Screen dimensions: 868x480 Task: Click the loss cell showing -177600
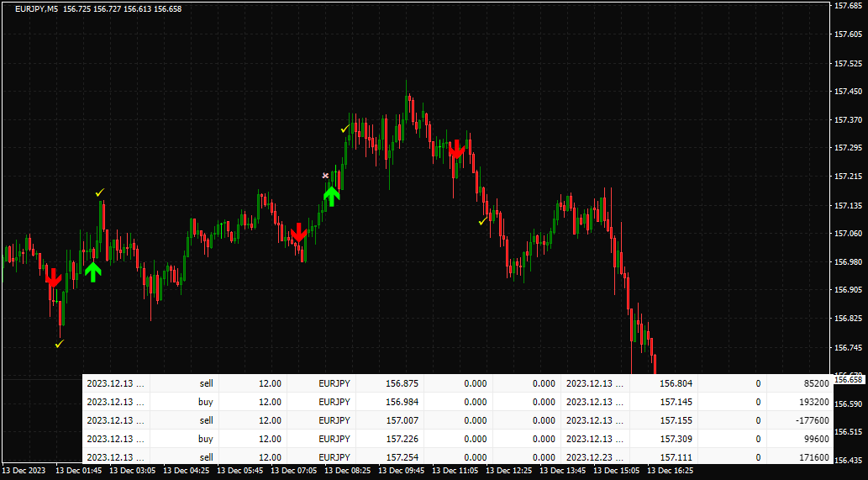(x=801, y=420)
